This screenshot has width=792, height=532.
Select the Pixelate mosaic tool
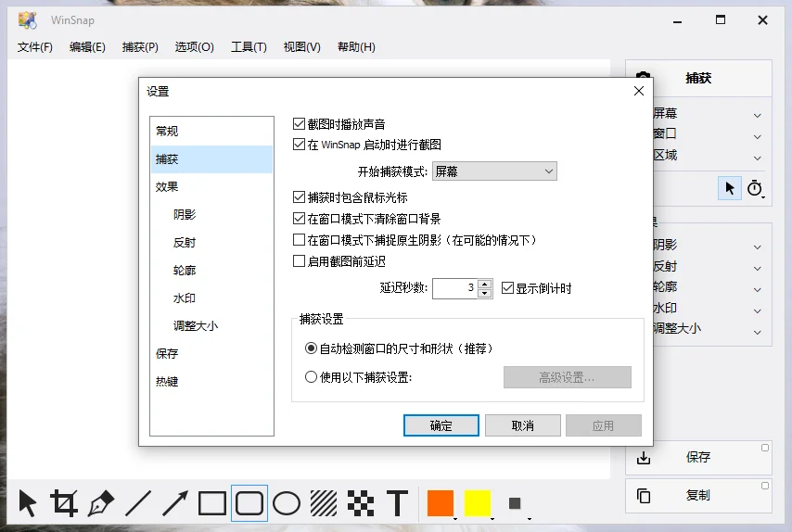(x=361, y=503)
